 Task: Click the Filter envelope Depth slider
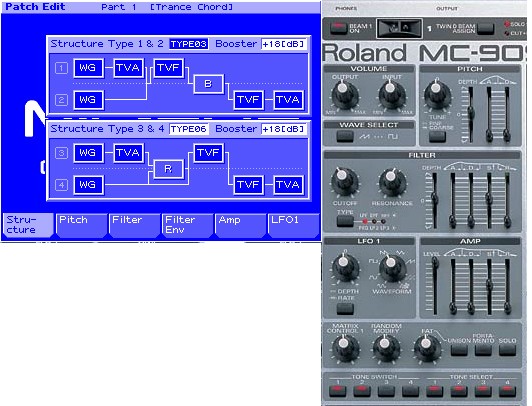[434, 200]
